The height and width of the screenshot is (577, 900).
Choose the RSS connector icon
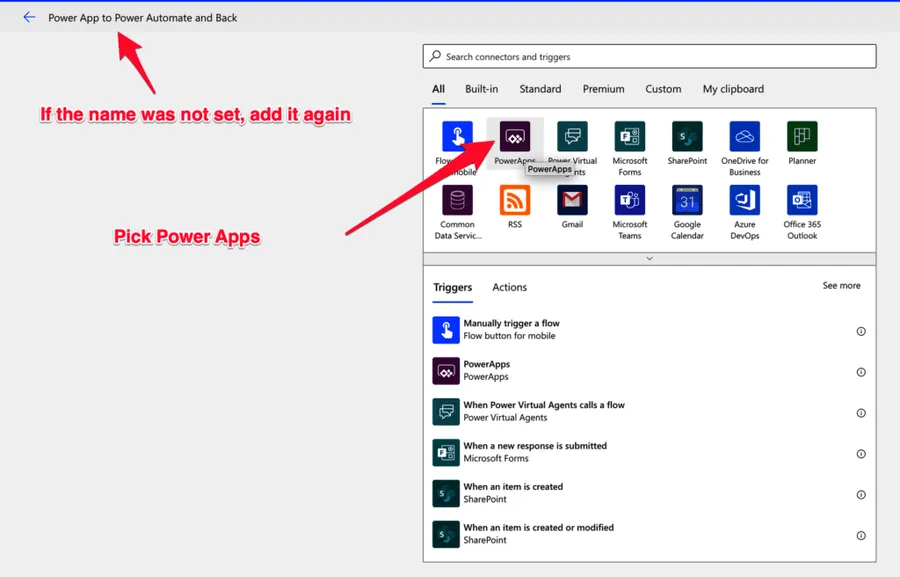515,200
